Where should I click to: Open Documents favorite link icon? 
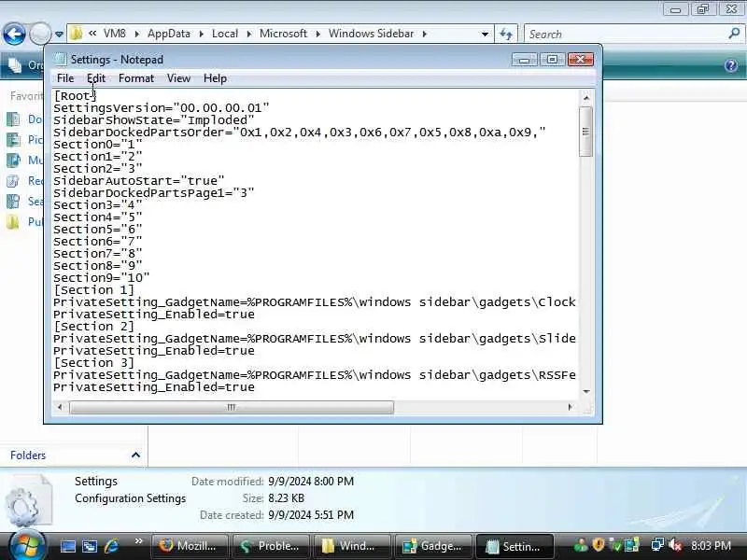click(x=13, y=119)
